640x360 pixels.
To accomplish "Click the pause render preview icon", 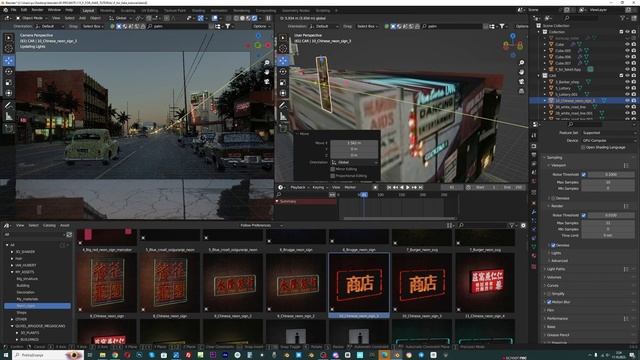I will [x=268, y=18].
